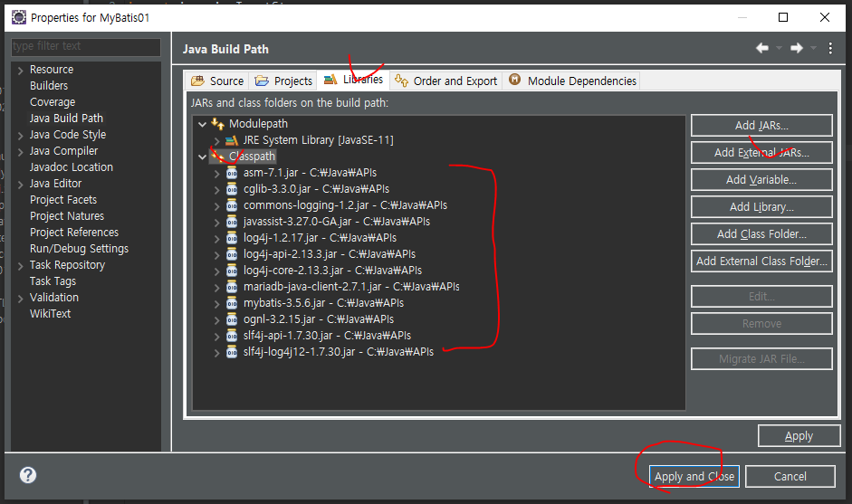Collapse the Modulepath node

202,124
